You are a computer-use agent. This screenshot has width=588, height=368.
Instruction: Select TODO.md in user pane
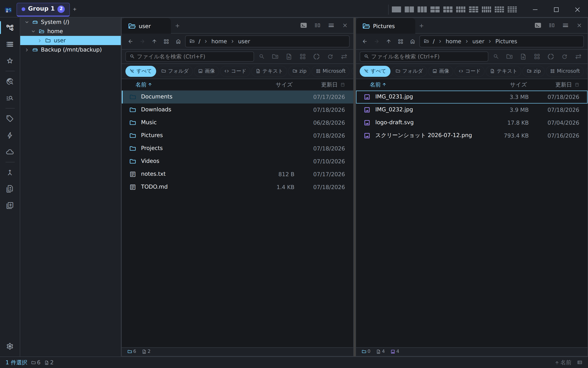237,187
